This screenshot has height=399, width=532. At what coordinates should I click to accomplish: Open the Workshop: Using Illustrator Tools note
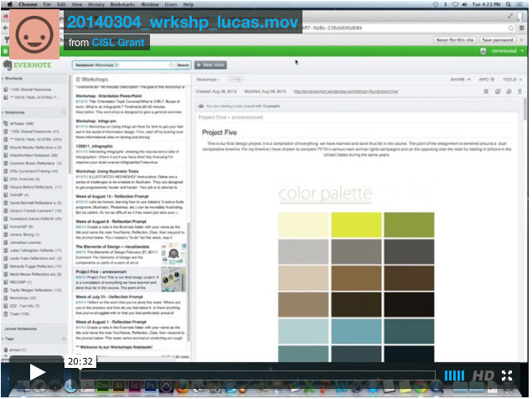coord(130,179)
